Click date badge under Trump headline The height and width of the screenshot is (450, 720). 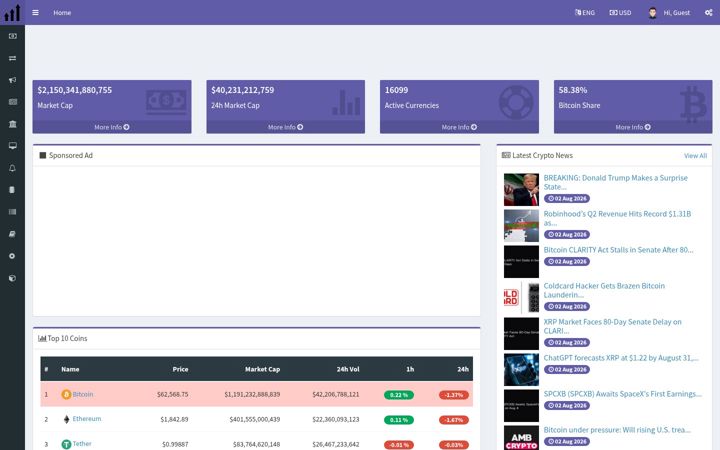point(567,198)
